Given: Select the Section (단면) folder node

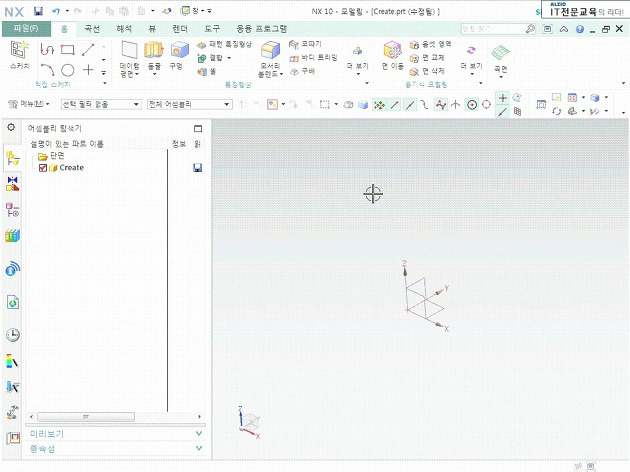Looking at the screenshot, I should coord(51,156).
